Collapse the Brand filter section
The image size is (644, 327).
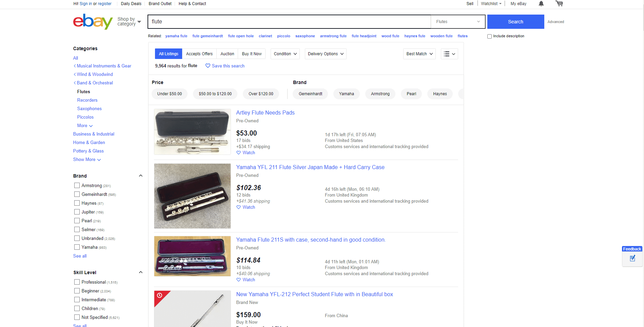[x=141, y=176]
